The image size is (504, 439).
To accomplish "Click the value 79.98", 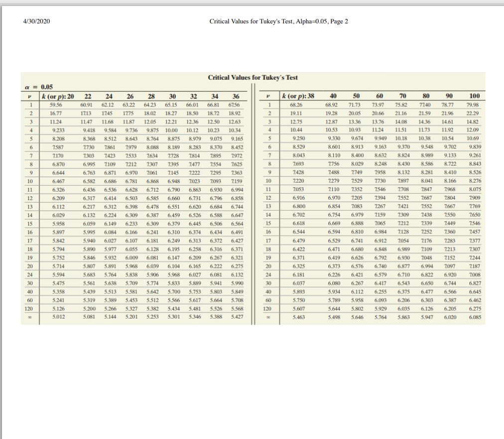I will coord(473,105).
